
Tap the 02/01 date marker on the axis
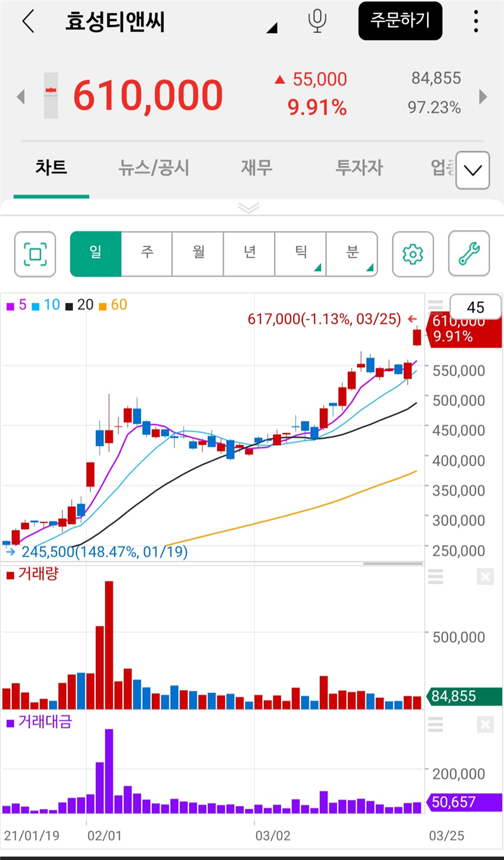104,836
